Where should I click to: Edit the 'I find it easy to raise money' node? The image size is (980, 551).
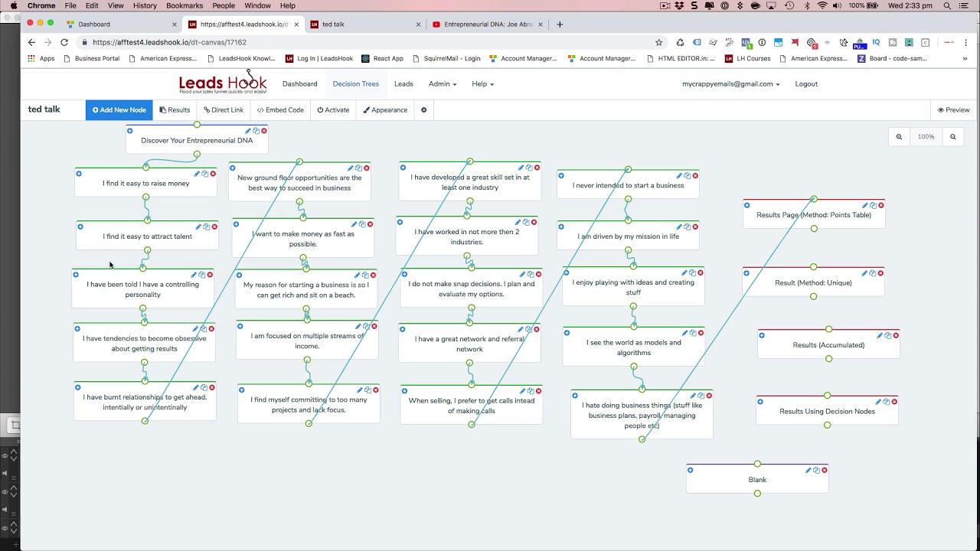point(196,174)
